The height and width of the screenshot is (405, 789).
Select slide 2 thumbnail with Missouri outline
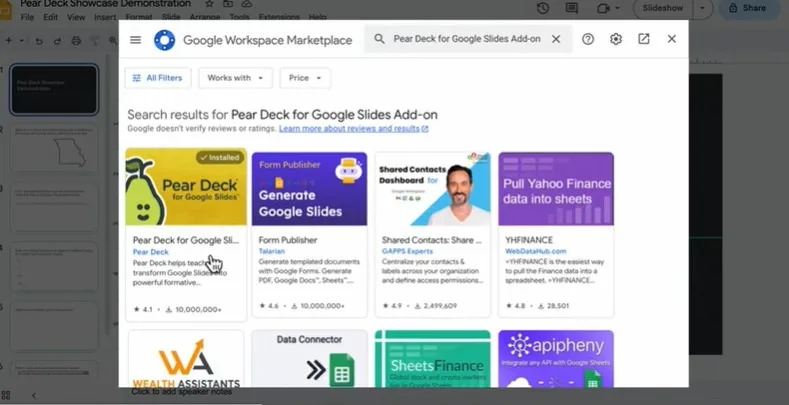tap(54, 148)
